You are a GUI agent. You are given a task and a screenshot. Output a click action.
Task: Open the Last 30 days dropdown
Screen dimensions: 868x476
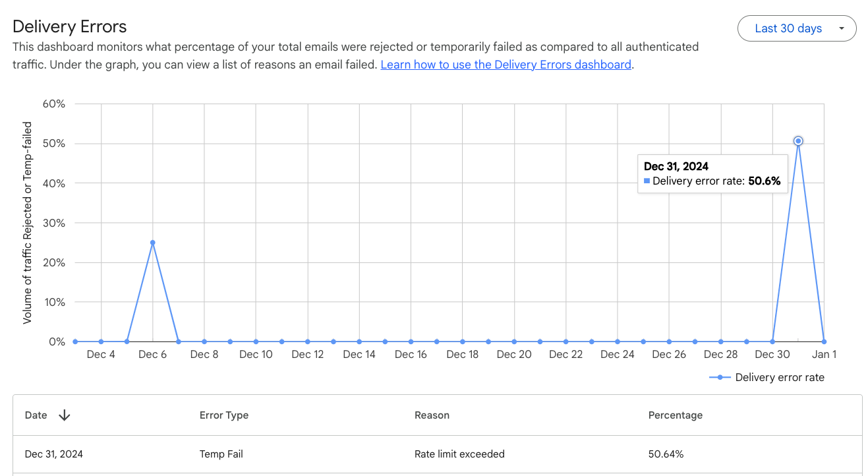pyautogui.click(x=797, y=28)
